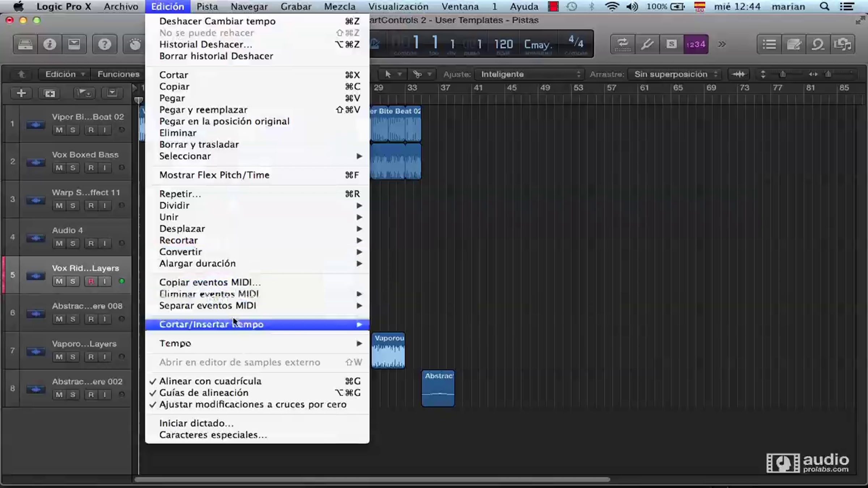Toggle record enable on Vox Rid Layers track
This screenshot has width=868, height=488.
[x=91, y=281]
